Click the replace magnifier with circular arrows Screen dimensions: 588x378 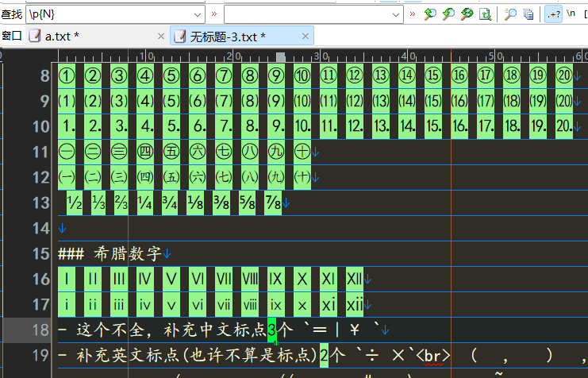click(x=467, y=14)
